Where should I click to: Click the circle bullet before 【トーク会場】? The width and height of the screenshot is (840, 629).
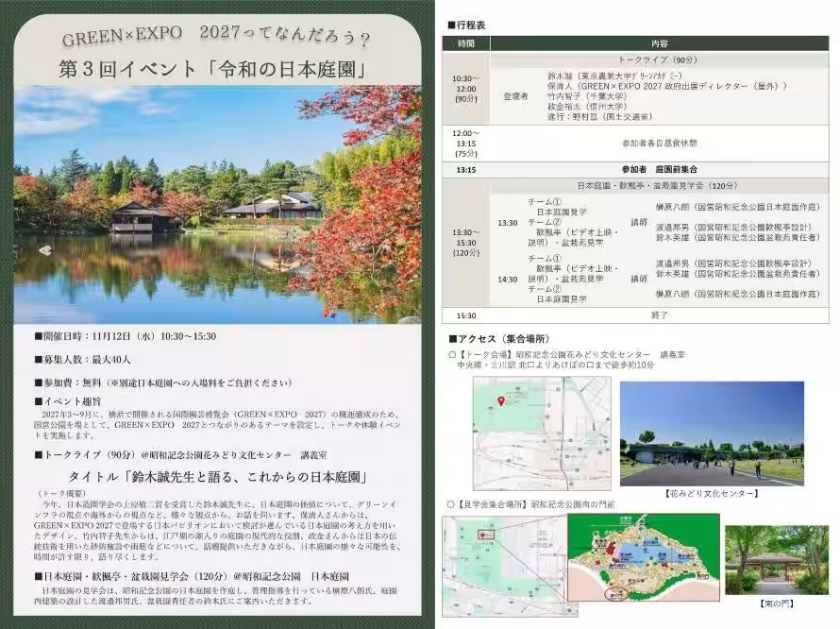point(452,354)
